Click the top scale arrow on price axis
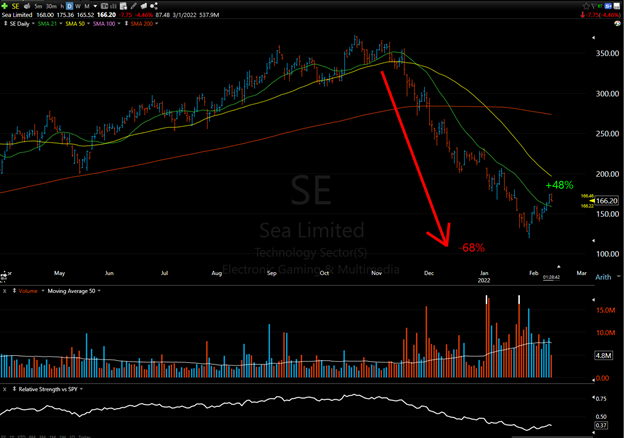The width and height of the screenshot is (624, 438). click(593, 38)
